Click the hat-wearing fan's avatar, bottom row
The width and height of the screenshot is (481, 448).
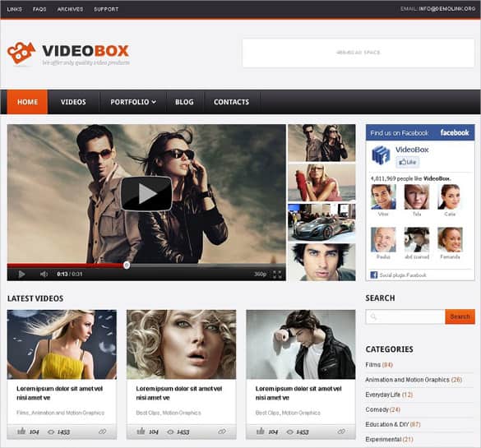pos(417,239)
